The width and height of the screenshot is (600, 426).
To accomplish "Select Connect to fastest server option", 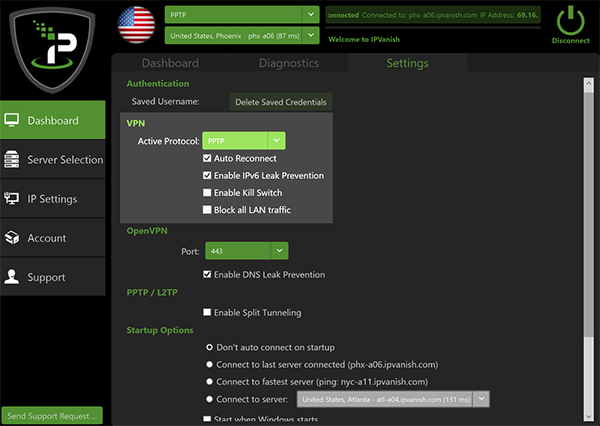I will (x=209, y=381).
